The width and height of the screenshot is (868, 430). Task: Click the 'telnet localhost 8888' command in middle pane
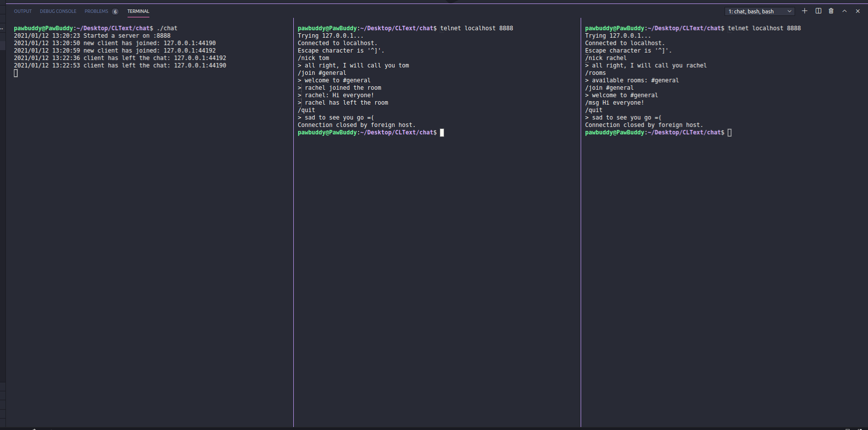point(476,28)
